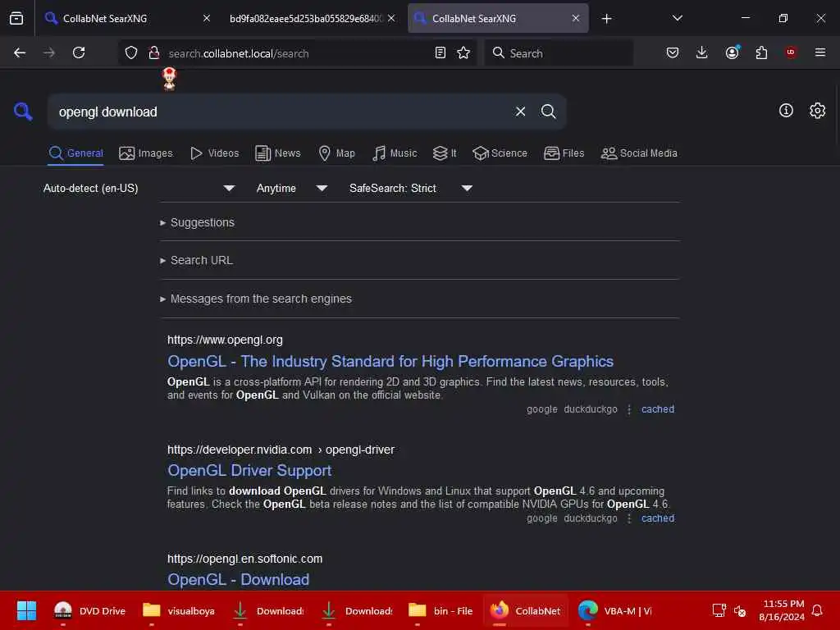
Task: Click the taskbar clock showing 11:55 PM
Action: tap(782, 610)
